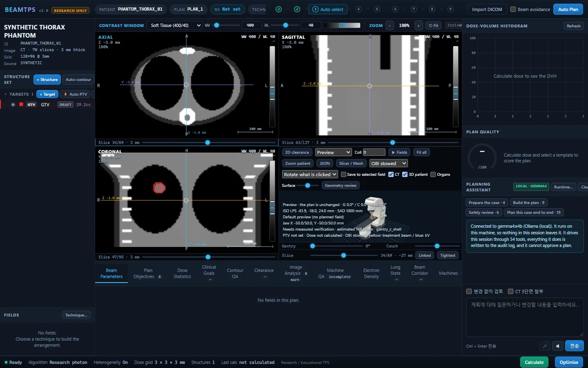The image size is (588, 368).
Task: Click the Gantry angle slider handle
Action: 313,246
